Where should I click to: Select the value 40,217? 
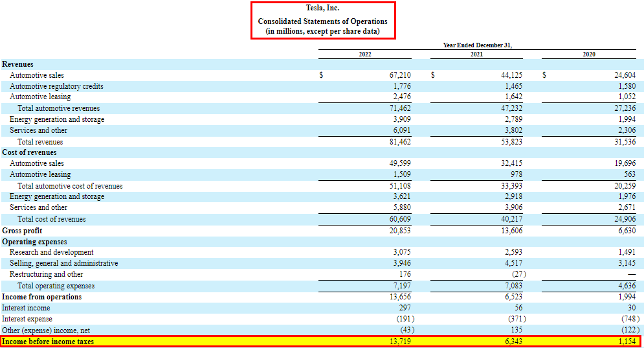(x=512, y=219)
